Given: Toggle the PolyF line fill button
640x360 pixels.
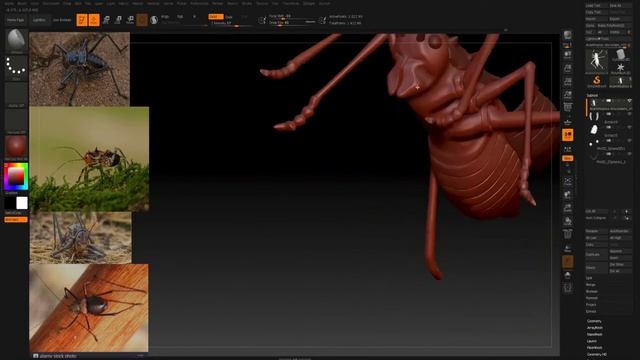Looking at the screenshot, I should tap(567, 235).
